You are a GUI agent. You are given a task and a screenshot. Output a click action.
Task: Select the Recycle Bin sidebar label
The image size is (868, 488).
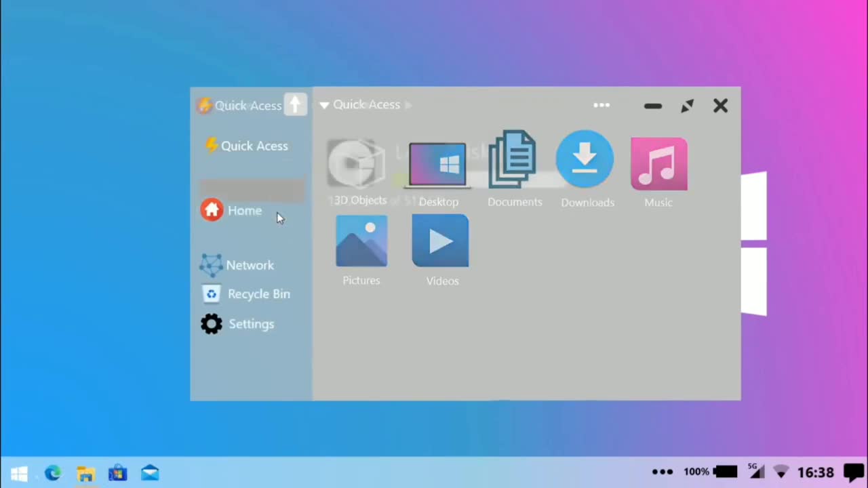[259, 294]
